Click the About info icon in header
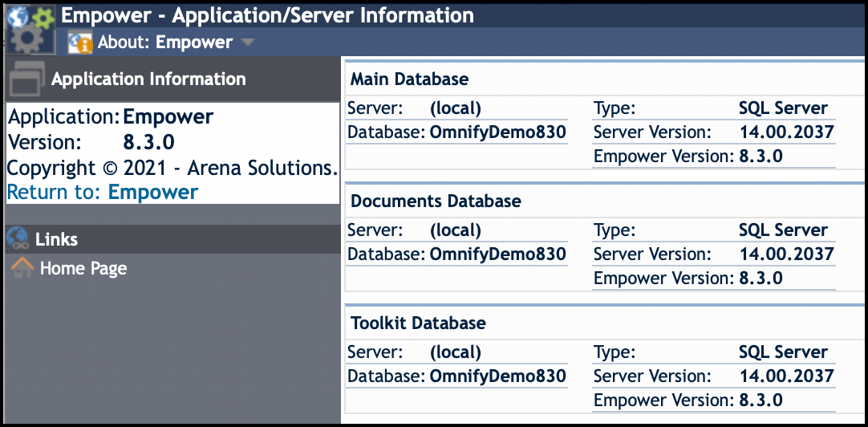This screenshot has width=868, height=427. pos(80,43)
